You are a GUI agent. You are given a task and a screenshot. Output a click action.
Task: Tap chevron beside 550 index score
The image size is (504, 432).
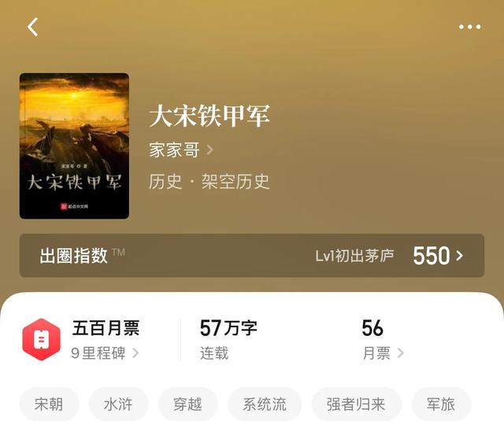pyautogui.click(x=460, y=256)
